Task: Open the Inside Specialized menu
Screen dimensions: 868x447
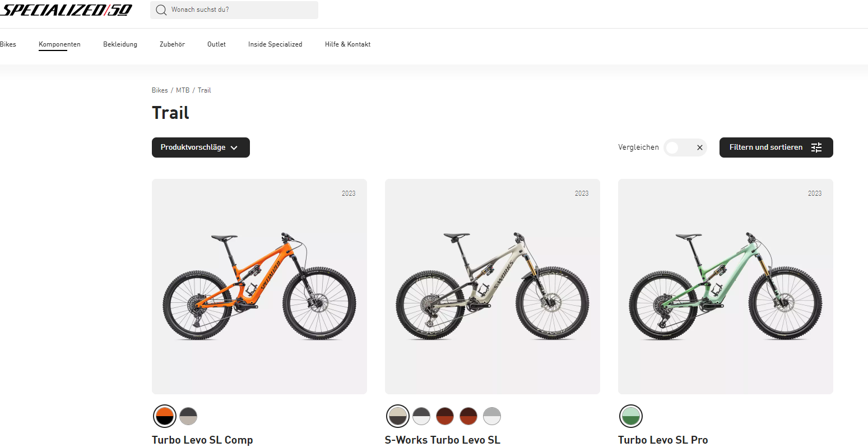Action: 275,44
